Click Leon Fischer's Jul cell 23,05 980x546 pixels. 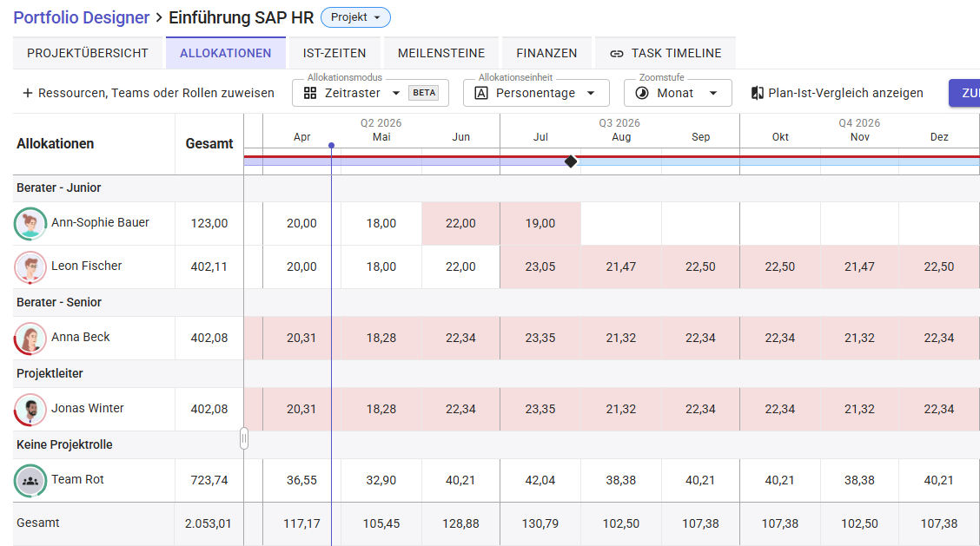click(x=540, y=266)
